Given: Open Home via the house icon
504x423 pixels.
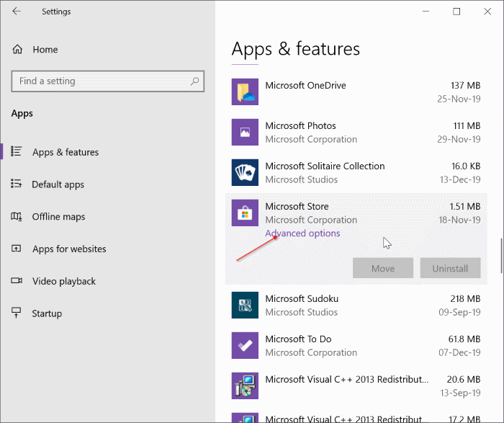Looking at the screenshot, I should click(x=17, y=49).
